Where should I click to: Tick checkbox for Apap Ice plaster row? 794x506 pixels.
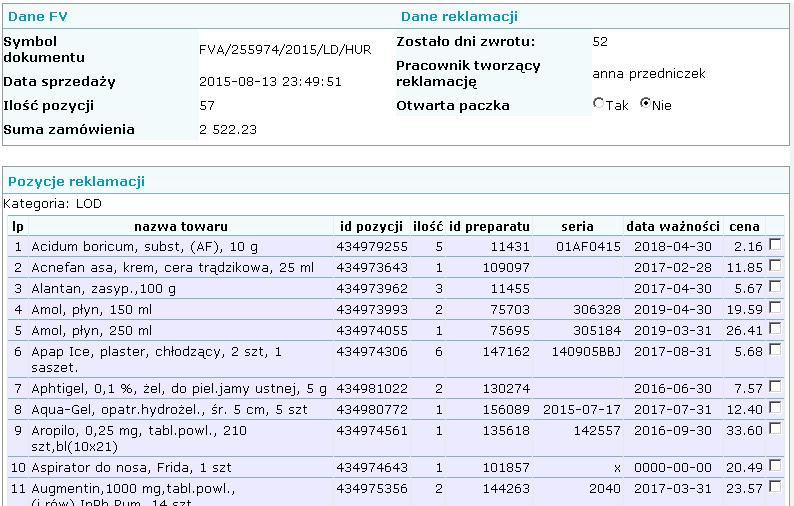pos(775,349)
